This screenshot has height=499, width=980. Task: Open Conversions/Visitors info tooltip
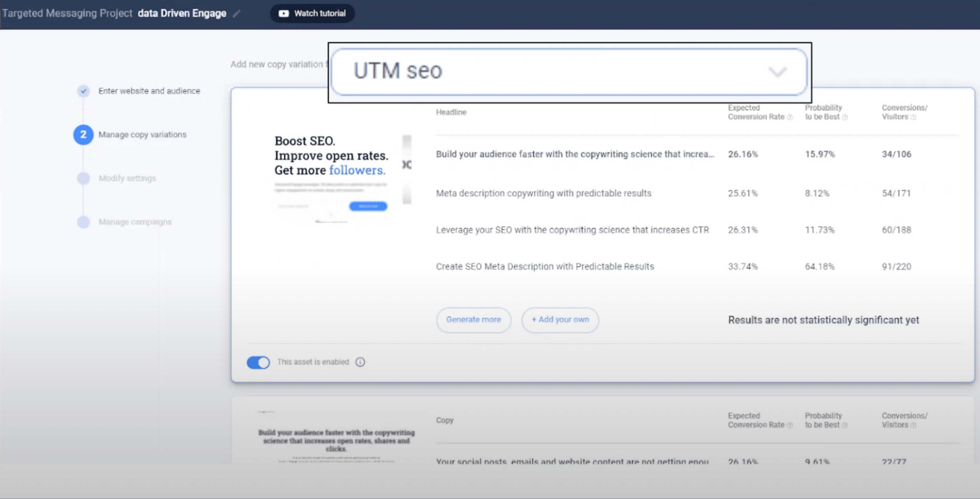pyautogui.click(x=914, y=117)
